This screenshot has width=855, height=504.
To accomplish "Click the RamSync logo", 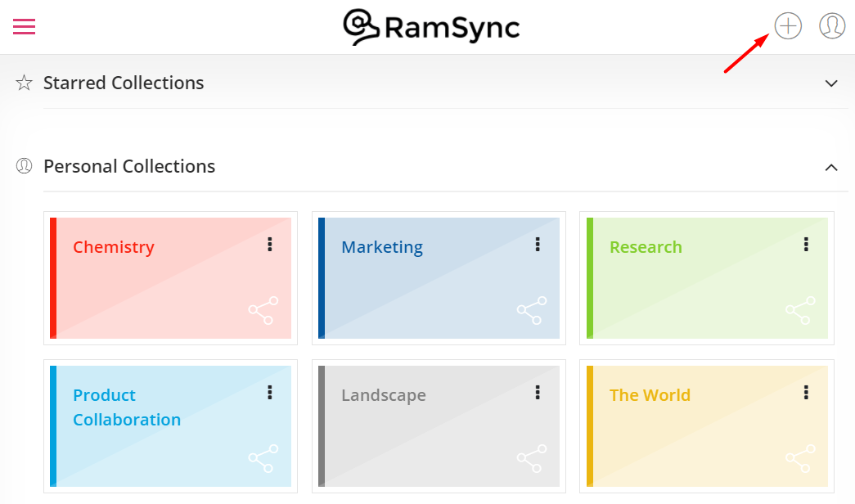I will click(x=431, y=26).
